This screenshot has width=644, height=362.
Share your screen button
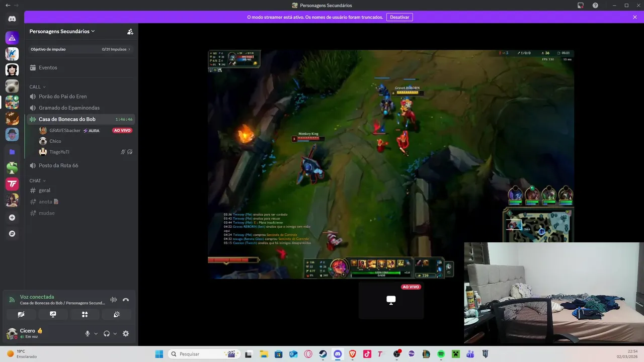click(x=53, y=314)
